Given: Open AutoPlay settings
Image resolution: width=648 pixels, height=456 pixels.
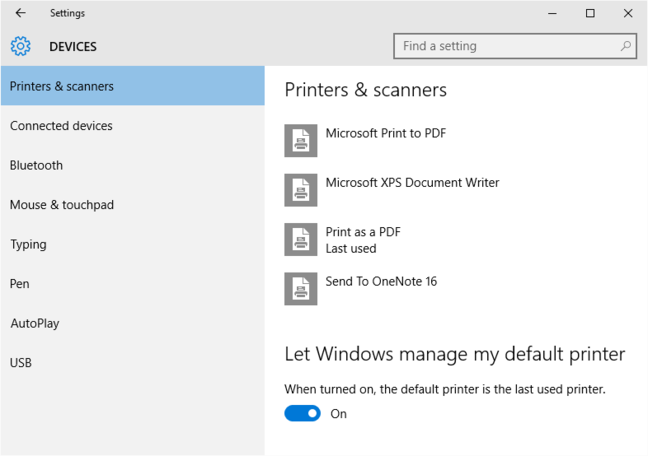Looking at the screenshot, I should pyautogui.click(x=133, y=323).
